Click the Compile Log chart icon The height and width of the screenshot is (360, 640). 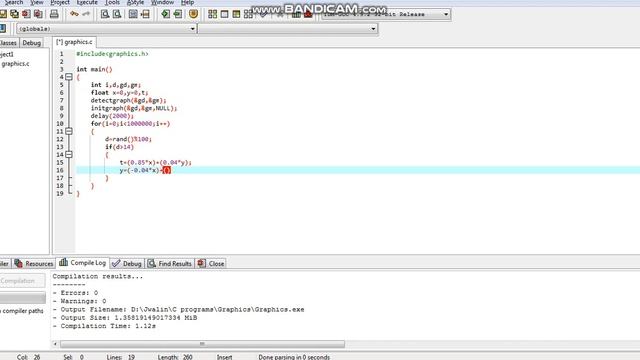click(63, 262)
